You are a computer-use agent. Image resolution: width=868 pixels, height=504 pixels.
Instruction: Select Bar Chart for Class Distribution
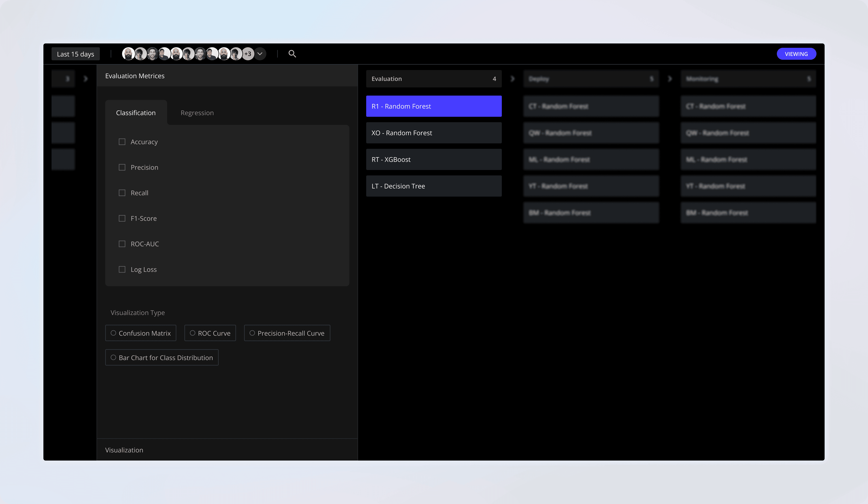113,358
